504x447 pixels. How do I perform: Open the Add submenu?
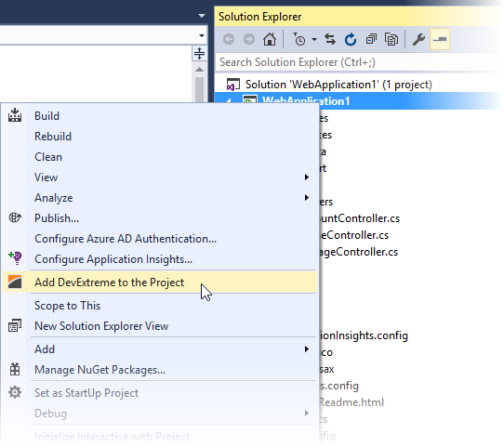point(45,349)
